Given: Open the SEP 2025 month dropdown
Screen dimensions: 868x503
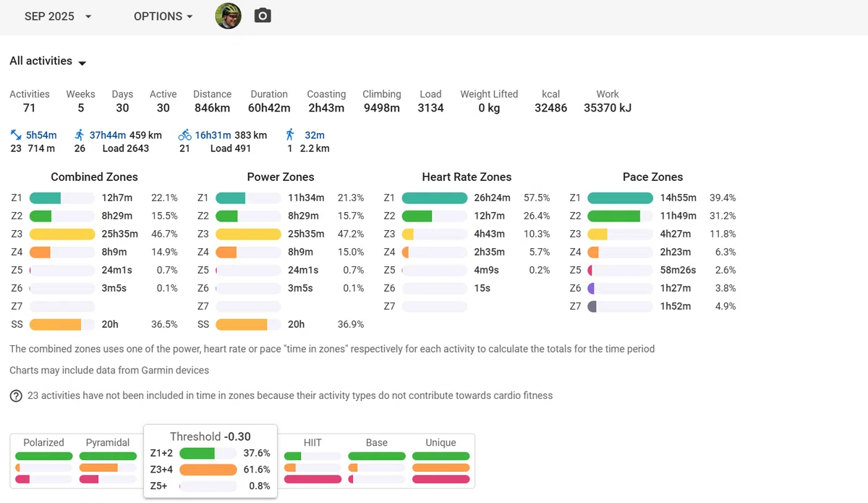Looking at the screenshot, I should coord(58,16).
